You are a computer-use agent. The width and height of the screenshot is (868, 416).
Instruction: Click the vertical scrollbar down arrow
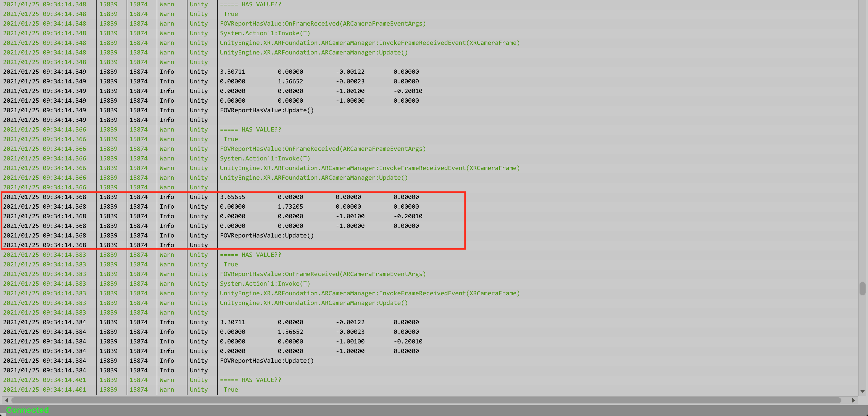(x=862, y=391)
